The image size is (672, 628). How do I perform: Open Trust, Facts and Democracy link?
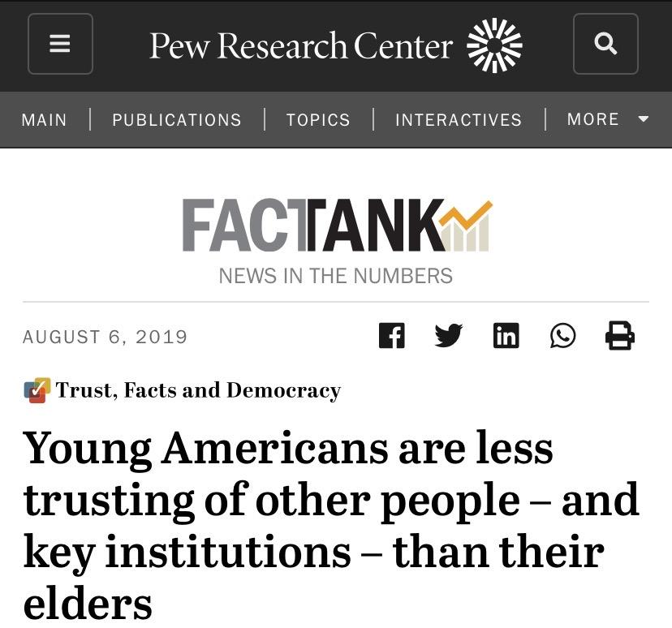198,390
